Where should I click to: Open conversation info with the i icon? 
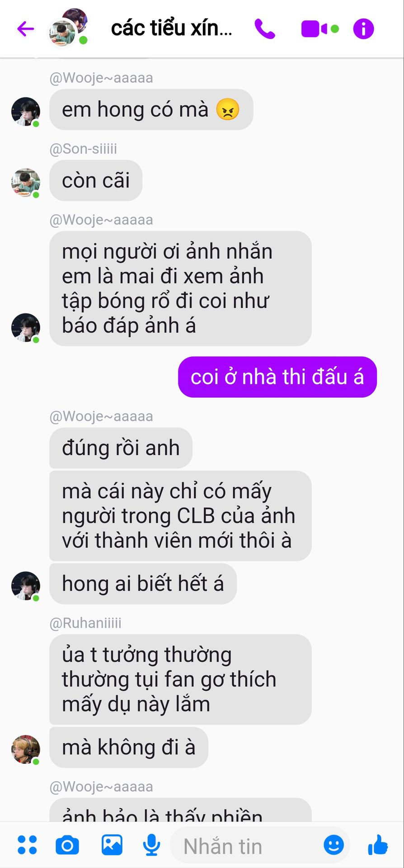363,29
